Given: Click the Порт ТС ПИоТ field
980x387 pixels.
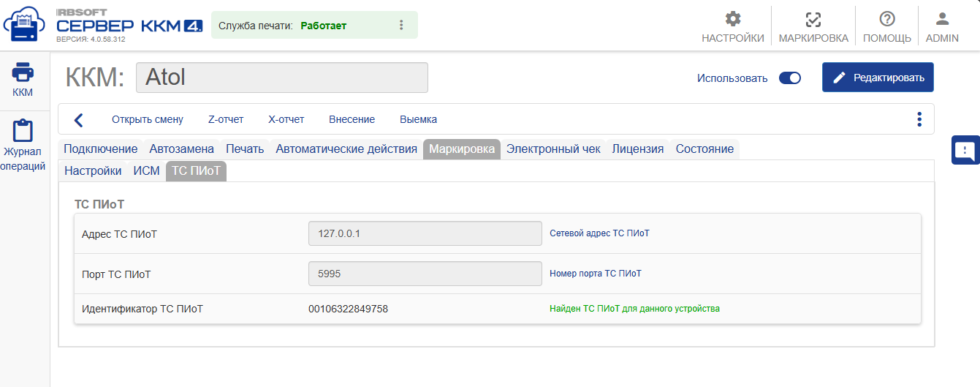Looking at the screenshot, I should coord(425,274).
